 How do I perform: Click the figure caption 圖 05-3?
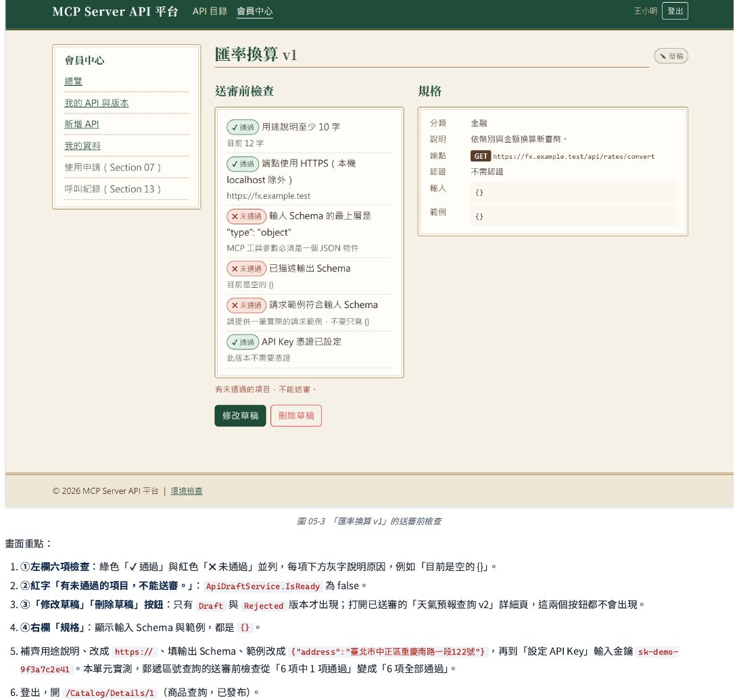369,521
